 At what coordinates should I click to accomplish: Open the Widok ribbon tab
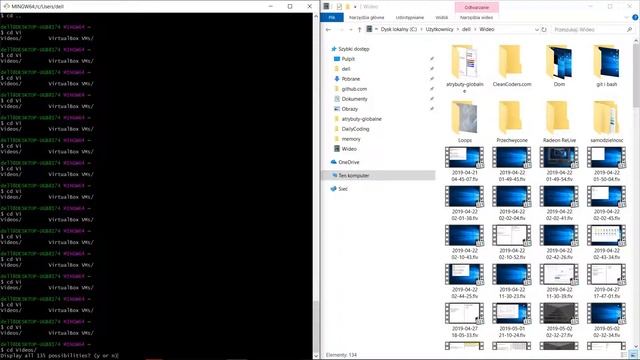pyautogui.click(x=442, y=18)
